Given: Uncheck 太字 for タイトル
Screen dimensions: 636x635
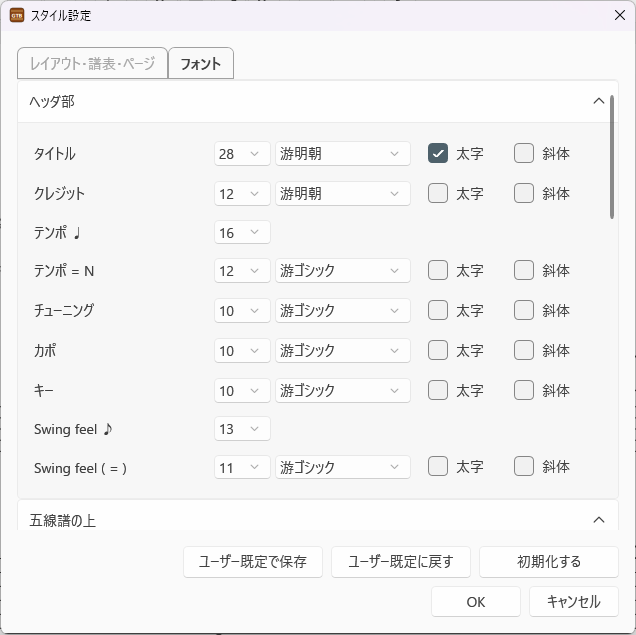Looking at the screenshot, I should pos(438,153).
